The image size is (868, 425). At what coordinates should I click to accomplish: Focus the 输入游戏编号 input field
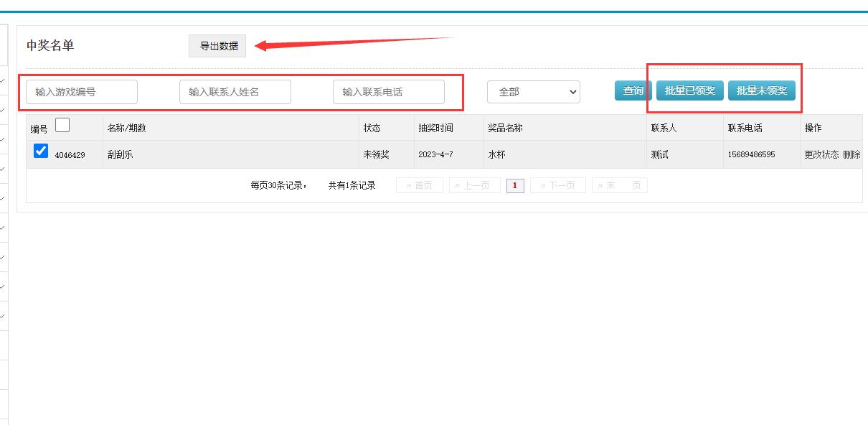pos(82,92)
